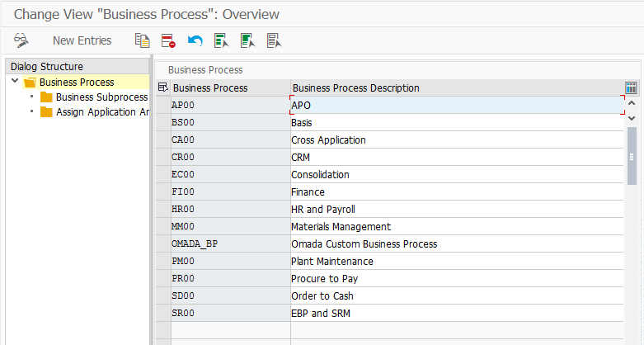This screenshot has width=644, height=345.
Task: Click the PR00 process code cell
Action: pyautogui.click(x=230, y=278)
